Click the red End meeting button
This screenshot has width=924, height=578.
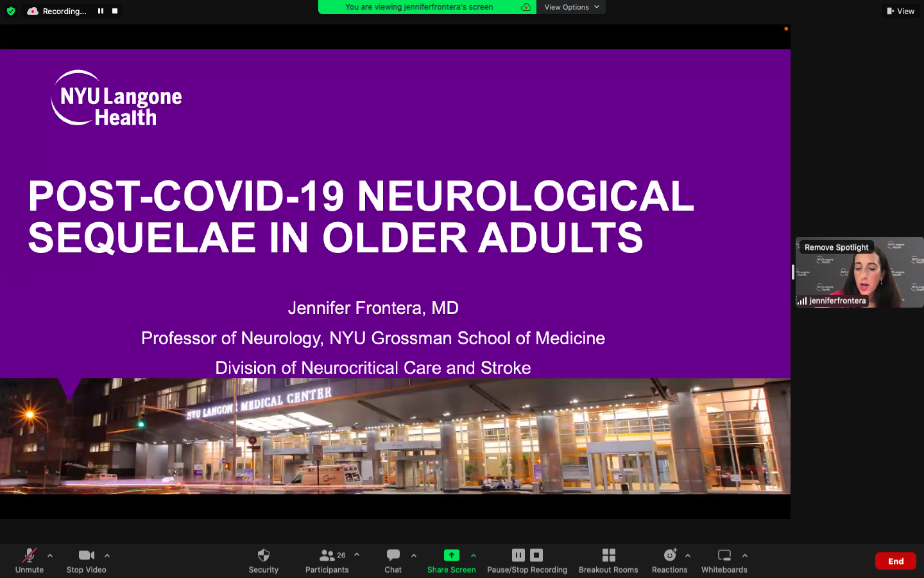coord(896,561)
